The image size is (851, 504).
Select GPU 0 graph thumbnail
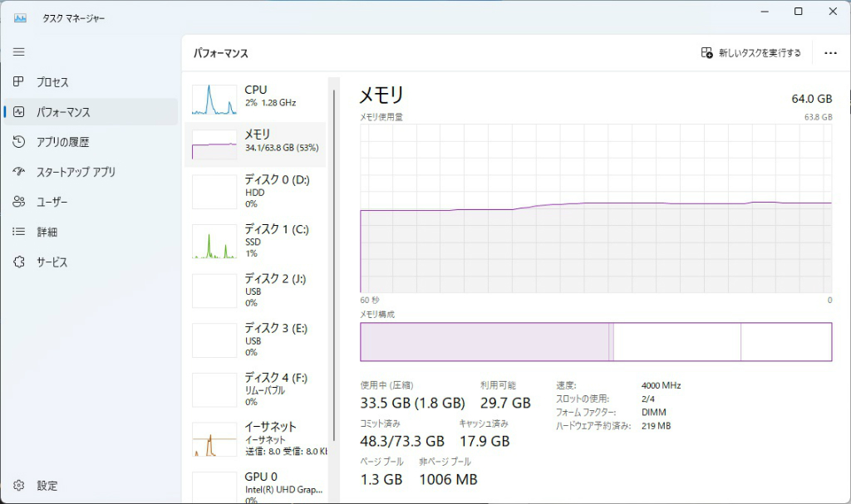click(214, 487)
